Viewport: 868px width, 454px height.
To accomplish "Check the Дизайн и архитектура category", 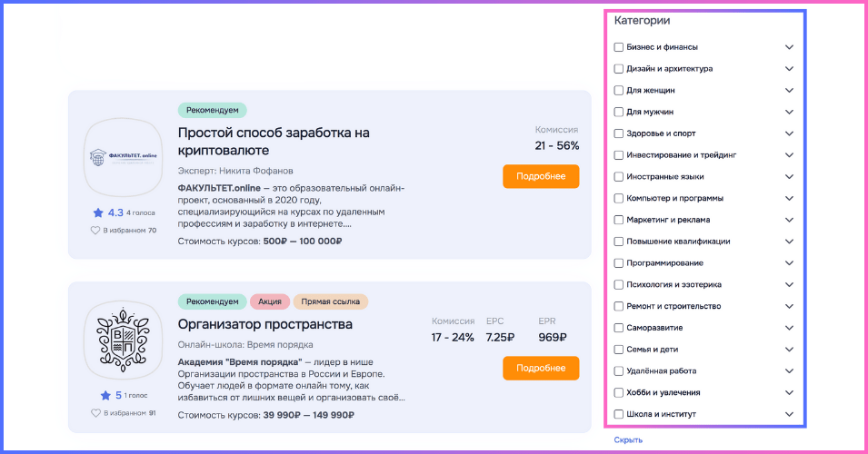I will (619, 69).
